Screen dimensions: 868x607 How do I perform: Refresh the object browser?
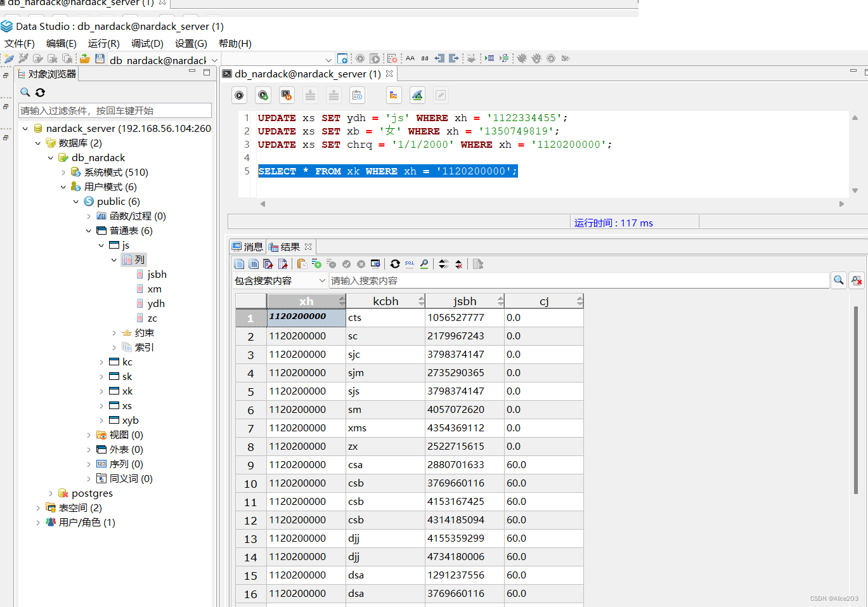coord(40,92)
